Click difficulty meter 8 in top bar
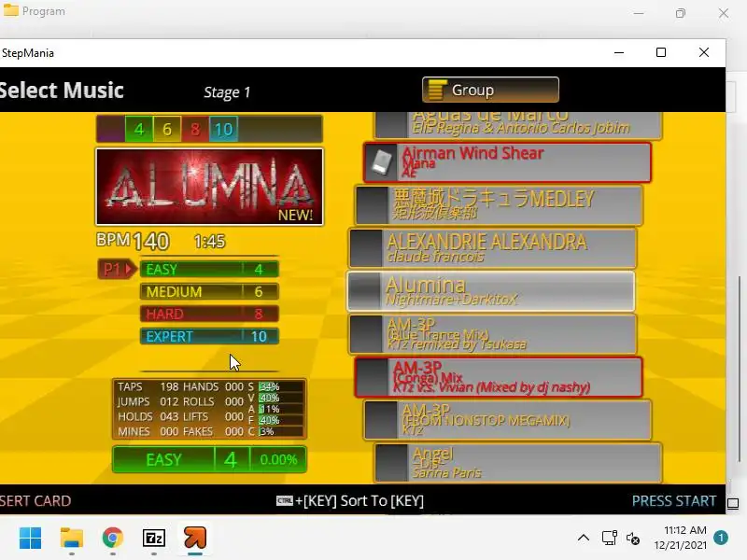747x560 pixels. (195, 129)
